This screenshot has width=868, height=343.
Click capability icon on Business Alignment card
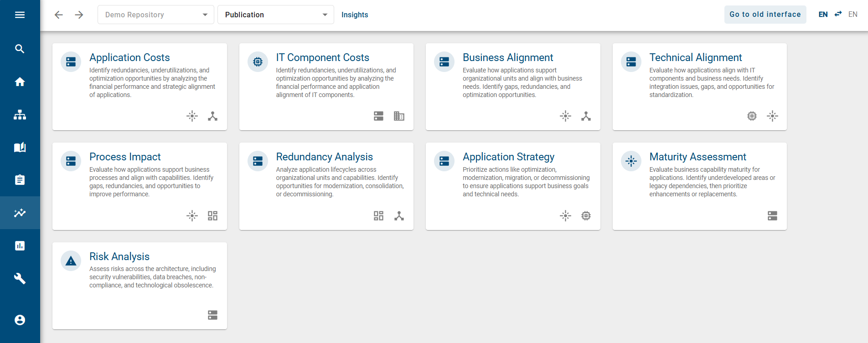566,116
